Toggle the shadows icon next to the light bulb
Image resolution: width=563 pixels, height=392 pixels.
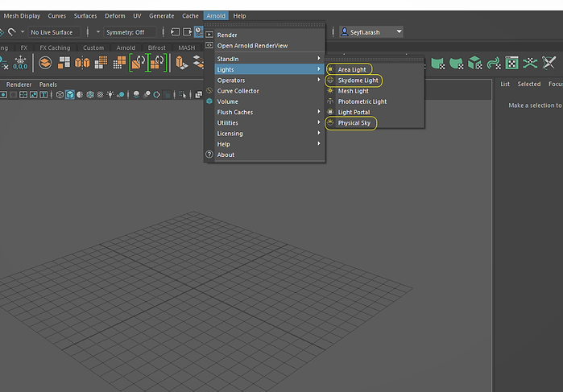121,94
